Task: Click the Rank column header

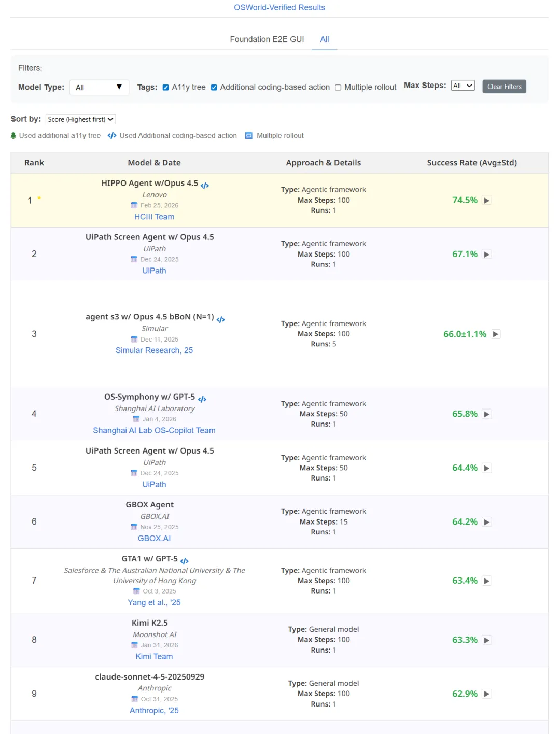Action: click(34, 163)
